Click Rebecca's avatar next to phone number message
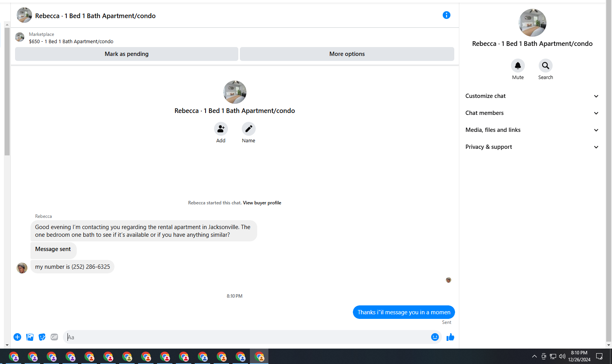This screenshot has width=612, height=364. point(22,268)
